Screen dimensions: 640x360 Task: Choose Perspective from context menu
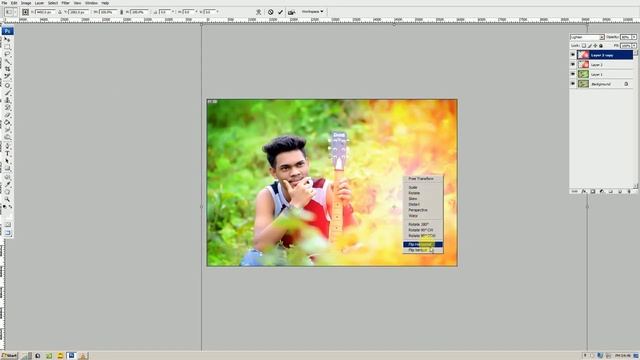coord(423,210)
